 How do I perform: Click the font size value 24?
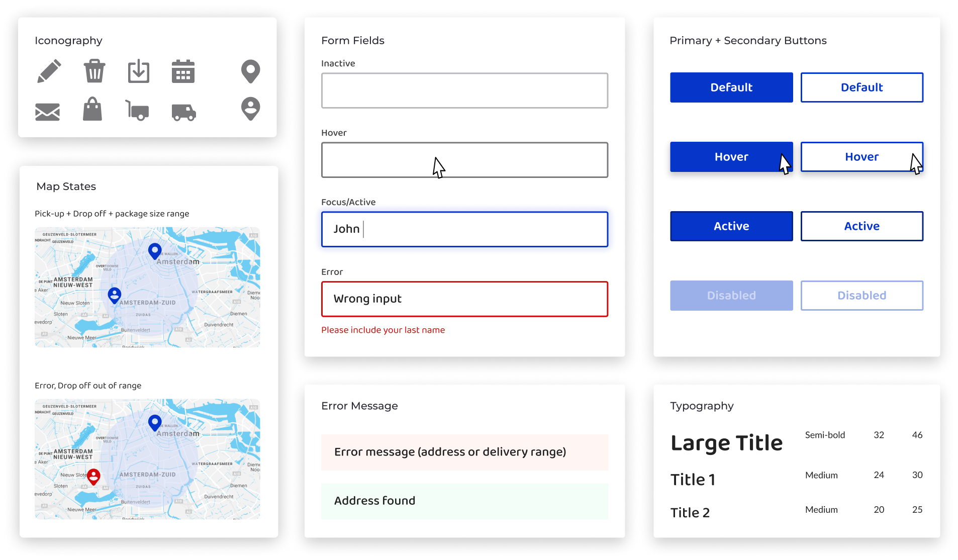point(879,475)
